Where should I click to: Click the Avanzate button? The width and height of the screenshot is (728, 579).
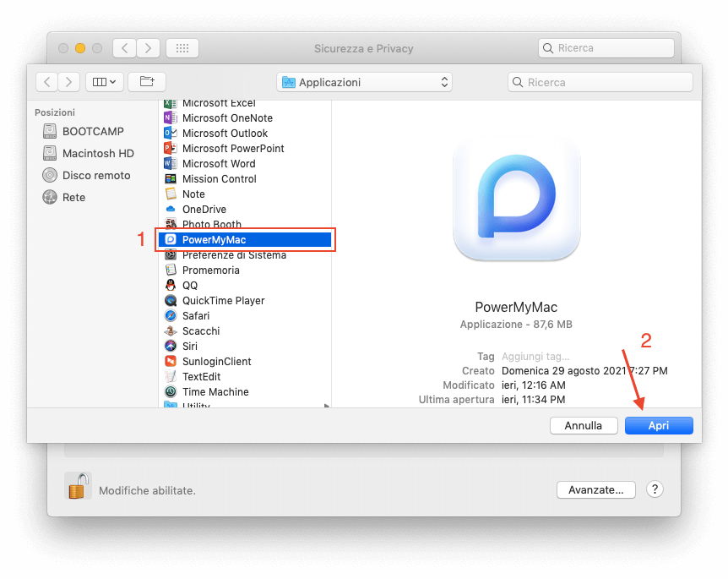(595, 489)
